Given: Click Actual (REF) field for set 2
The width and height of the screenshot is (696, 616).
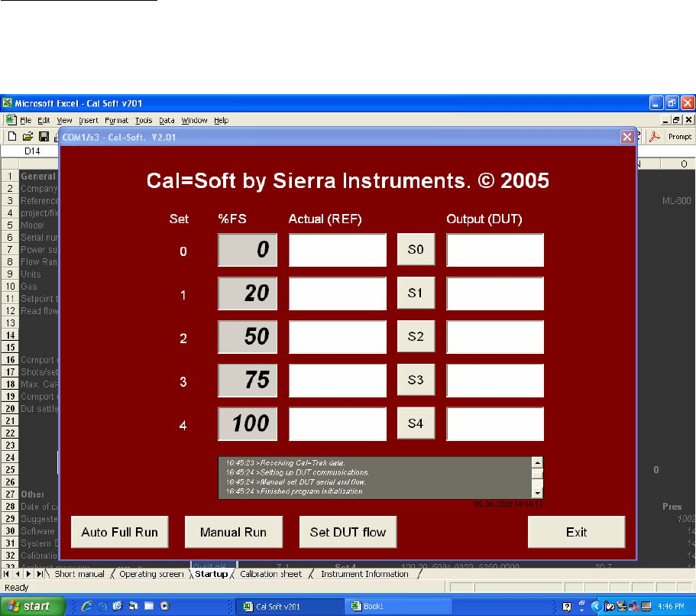Looking at the screenshot, I should point(338,337).
